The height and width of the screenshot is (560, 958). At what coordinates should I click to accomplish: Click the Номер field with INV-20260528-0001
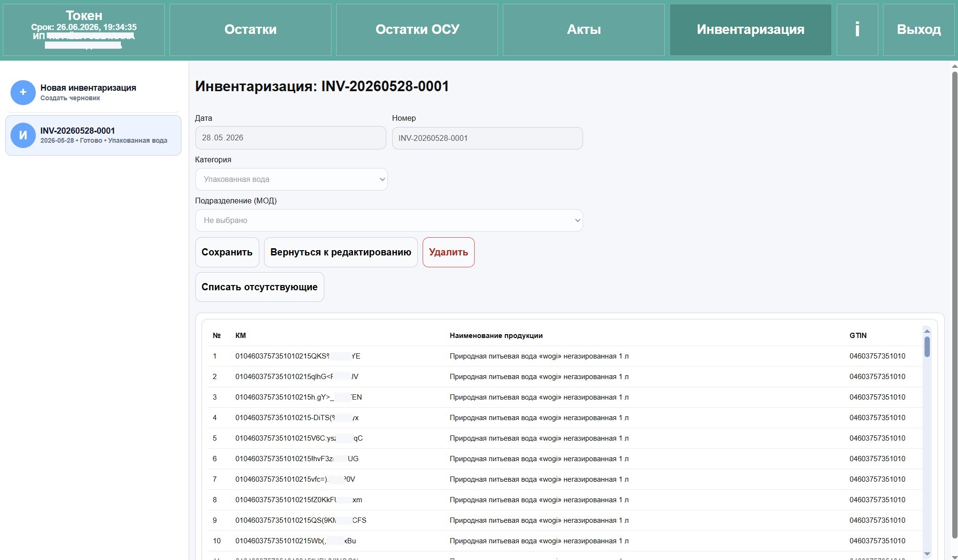tap(487, 138)
